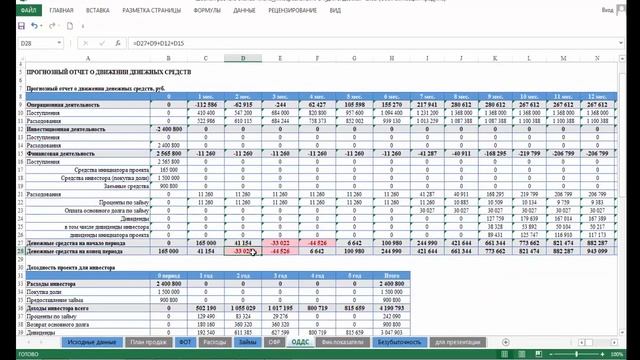Go to the Займы sheet tab
Screen dimensions: 640x360
tap(247, 342)
